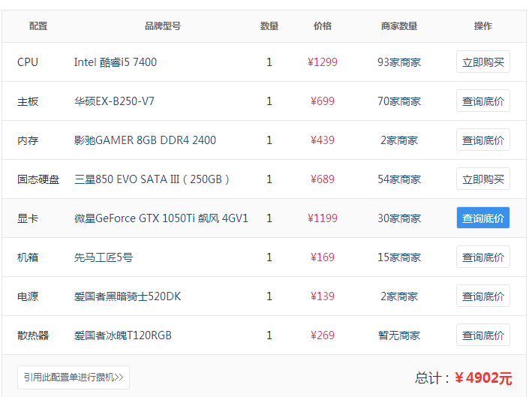The image size is (532, 397).
Task: Click 数量 column header
Action: click(269, 26)
